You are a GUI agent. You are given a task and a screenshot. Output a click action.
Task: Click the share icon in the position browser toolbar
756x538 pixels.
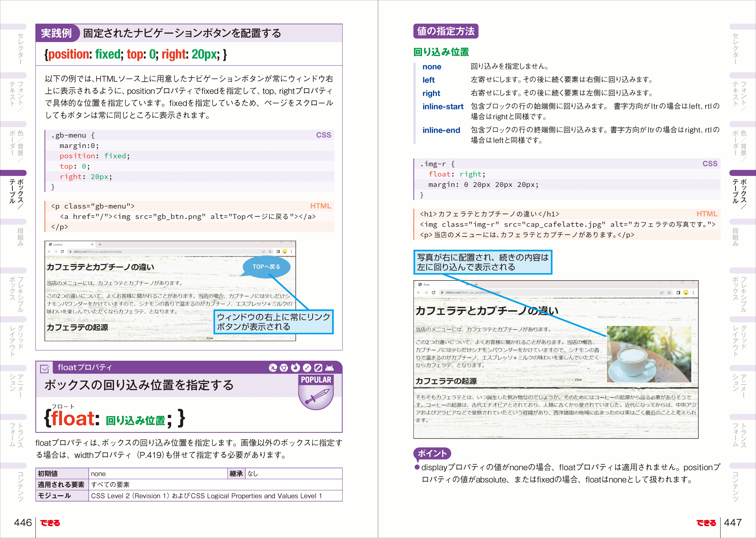263,251
